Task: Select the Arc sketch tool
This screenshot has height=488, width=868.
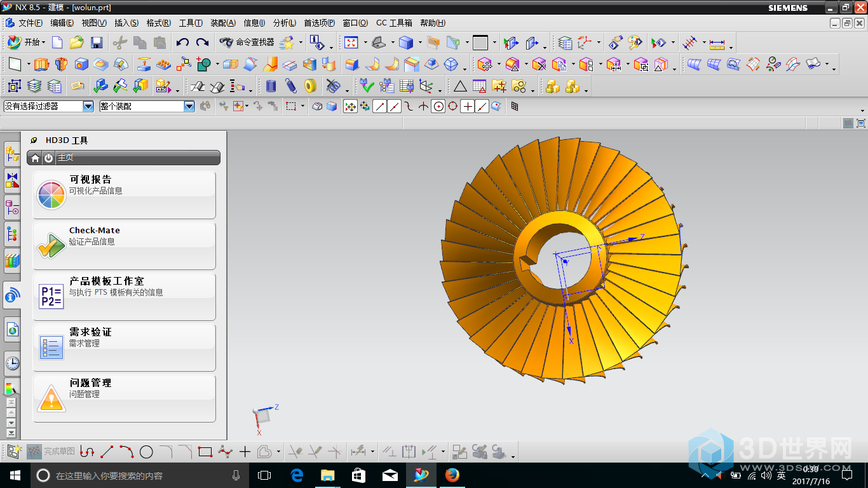Action: [x=126, y=452]
